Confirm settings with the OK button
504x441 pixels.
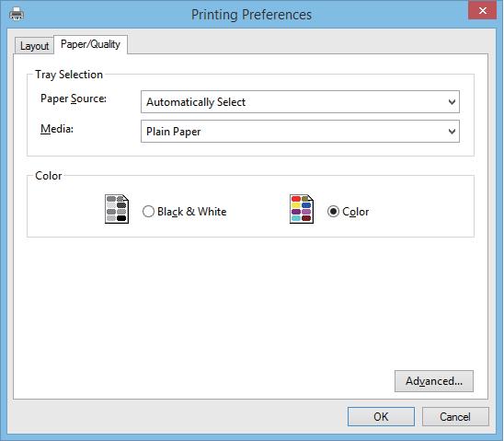tap(381, 416)
